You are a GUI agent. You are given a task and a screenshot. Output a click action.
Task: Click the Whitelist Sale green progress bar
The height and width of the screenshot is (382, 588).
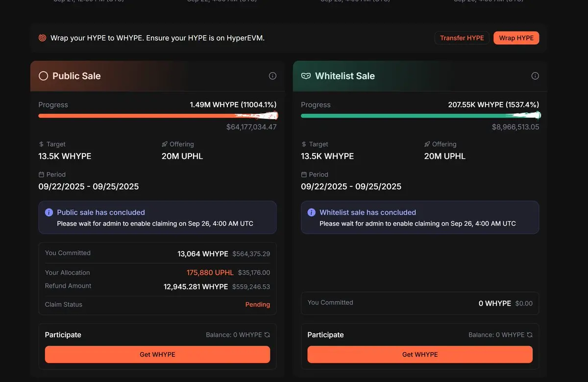(x=420, y=116)
